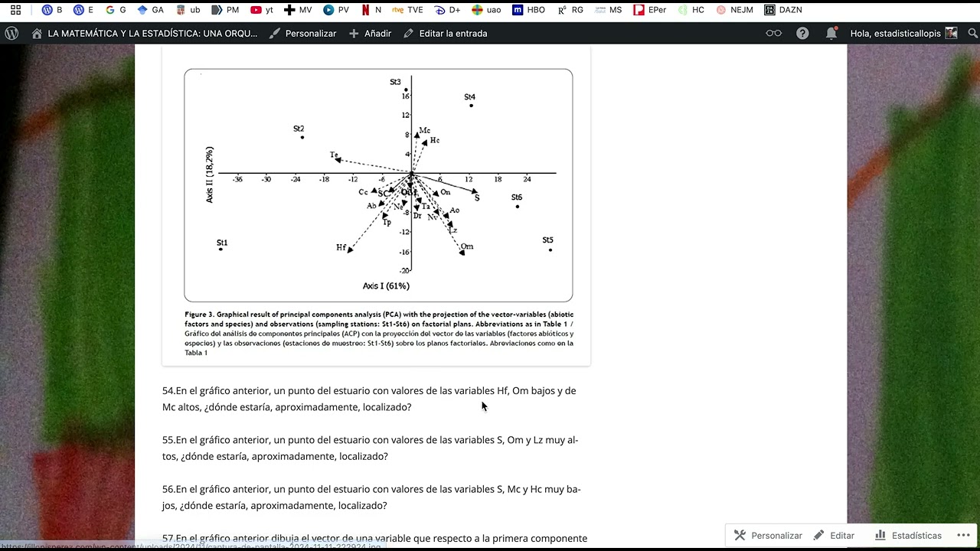Open Estadísticas in the bottom action bar
The image size is (980, 551).
pos(908,536)
